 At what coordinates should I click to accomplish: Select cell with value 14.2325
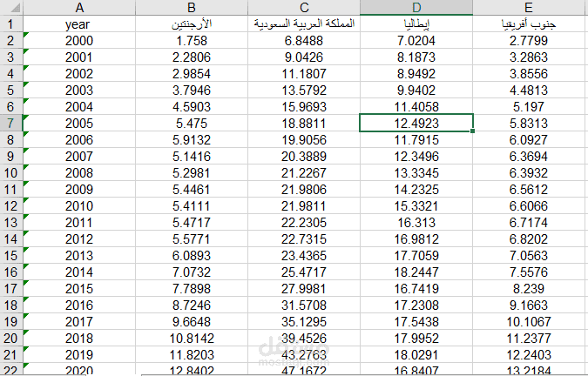pos(416,190)
